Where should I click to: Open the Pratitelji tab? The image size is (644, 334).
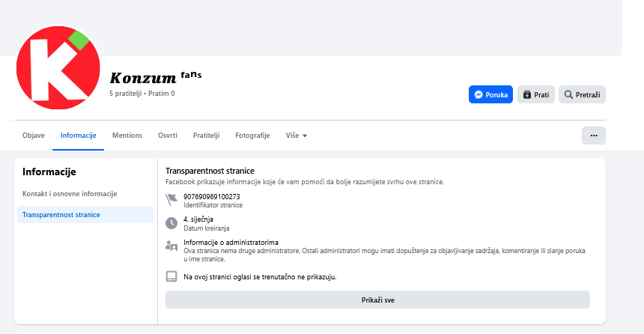click(206, 136)
